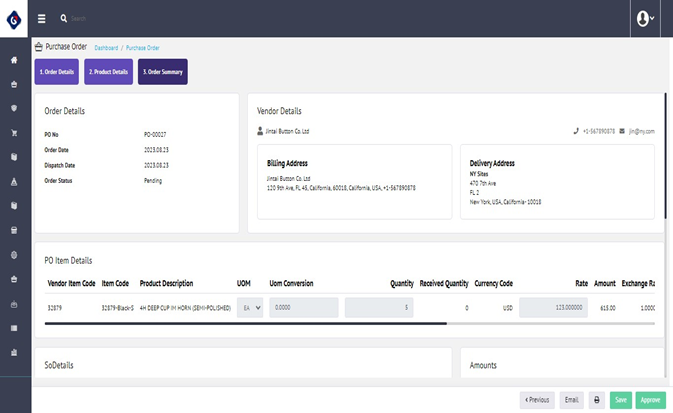Screen dimensions: 673x413
Task: Click the print icon button
Action: tap(597, 400)
